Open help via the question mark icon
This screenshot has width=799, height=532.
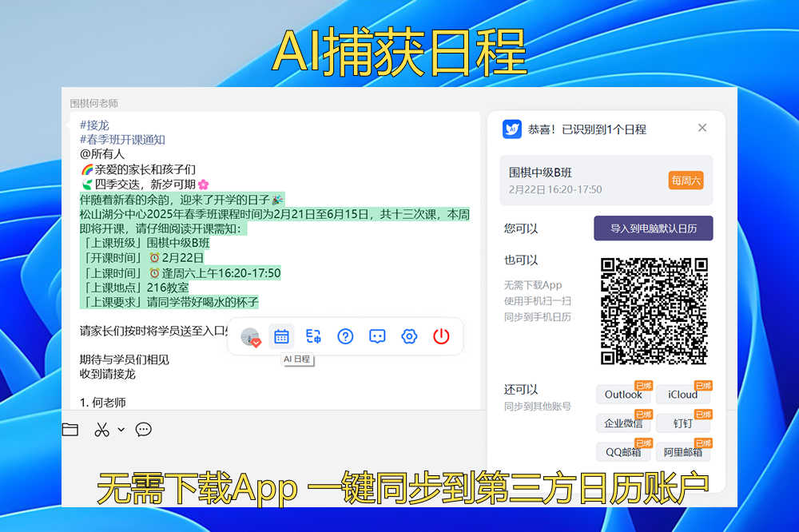tap(345, 336)
